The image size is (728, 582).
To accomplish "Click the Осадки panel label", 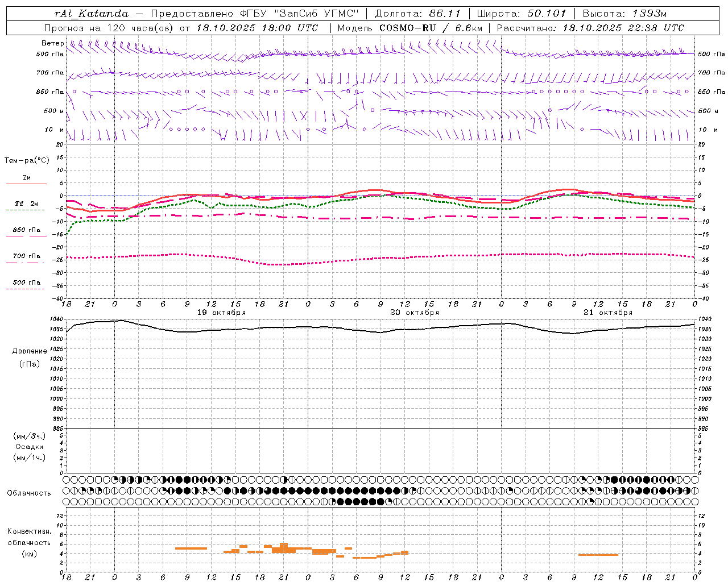I will click(x=30, y=447).
